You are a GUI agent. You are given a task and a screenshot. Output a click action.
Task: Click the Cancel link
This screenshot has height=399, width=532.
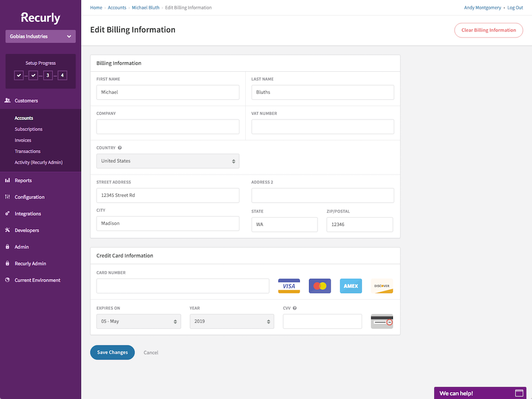(151, 353)
